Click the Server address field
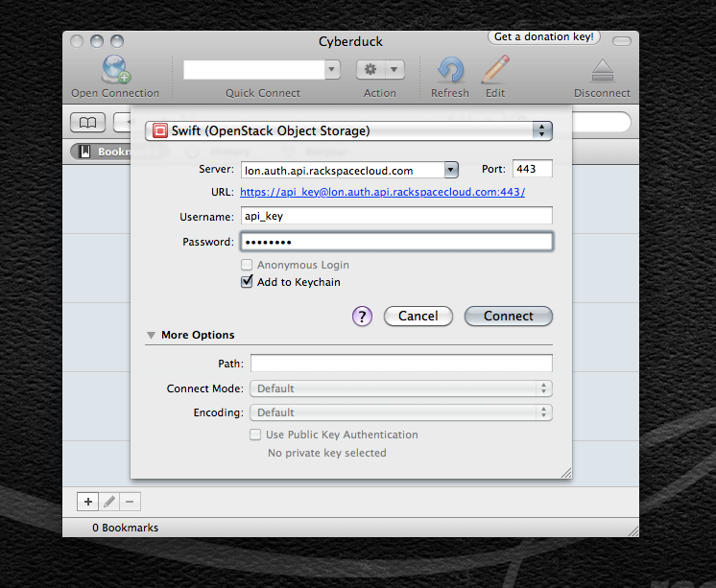This screenshot has width=716, height=588. (343, 171)
